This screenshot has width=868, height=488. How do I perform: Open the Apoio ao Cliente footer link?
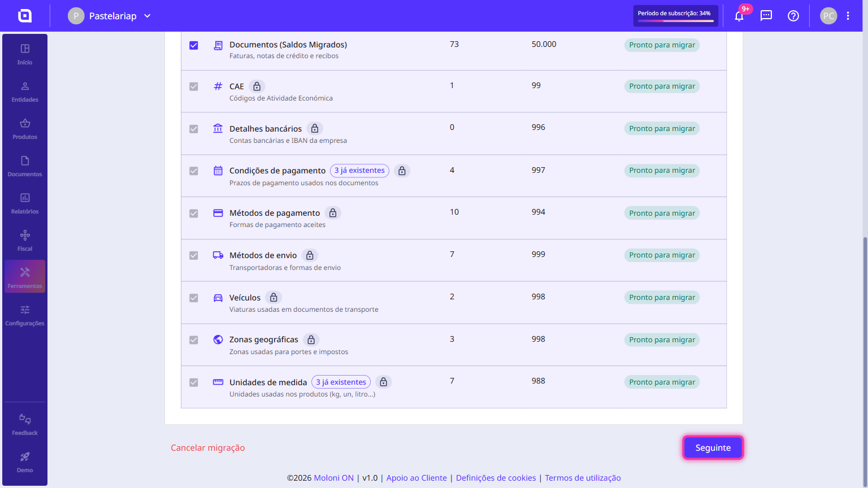click(x=416, y=478)
